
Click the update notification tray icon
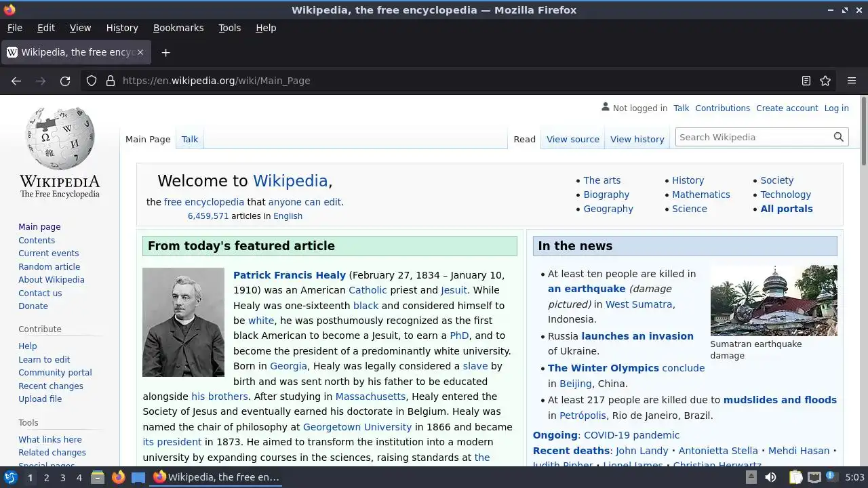(831, 477)
